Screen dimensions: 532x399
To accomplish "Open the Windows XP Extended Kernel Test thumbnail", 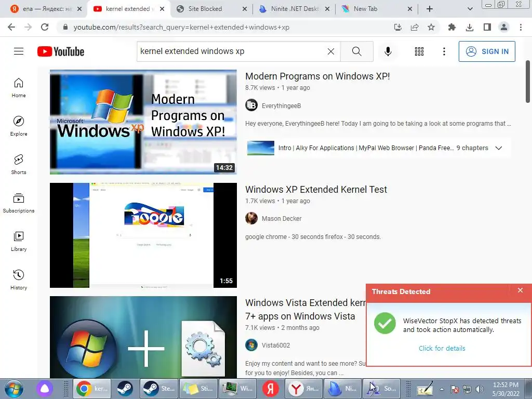I will 143,235.
